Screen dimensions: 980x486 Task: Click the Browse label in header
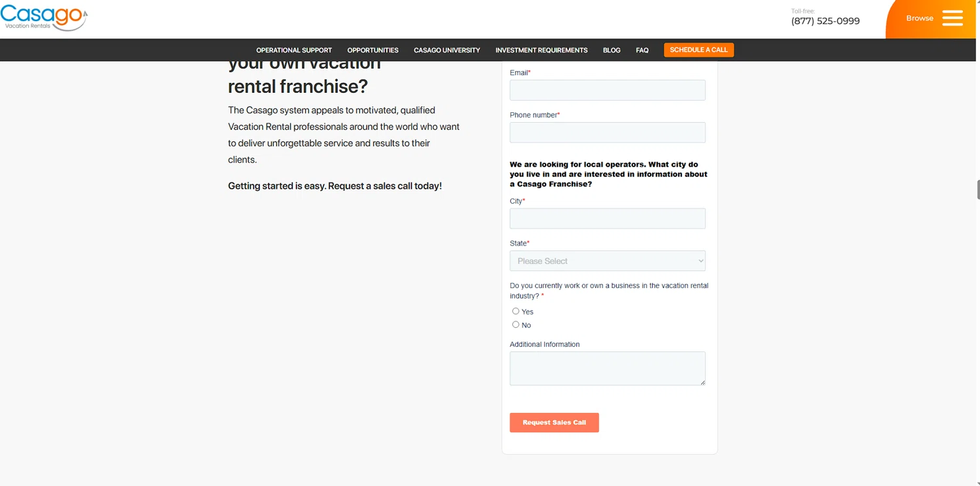point(919,18)
